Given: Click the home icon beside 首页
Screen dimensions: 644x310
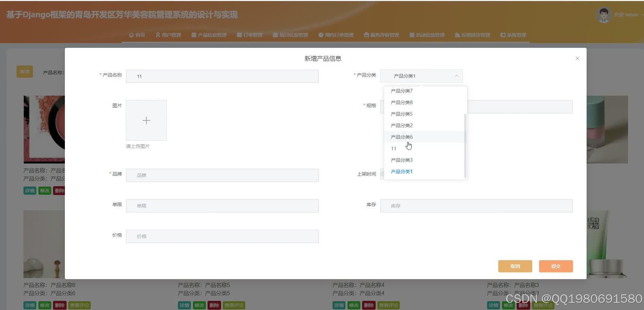Looking at the screenshot, I should point(131,35).
